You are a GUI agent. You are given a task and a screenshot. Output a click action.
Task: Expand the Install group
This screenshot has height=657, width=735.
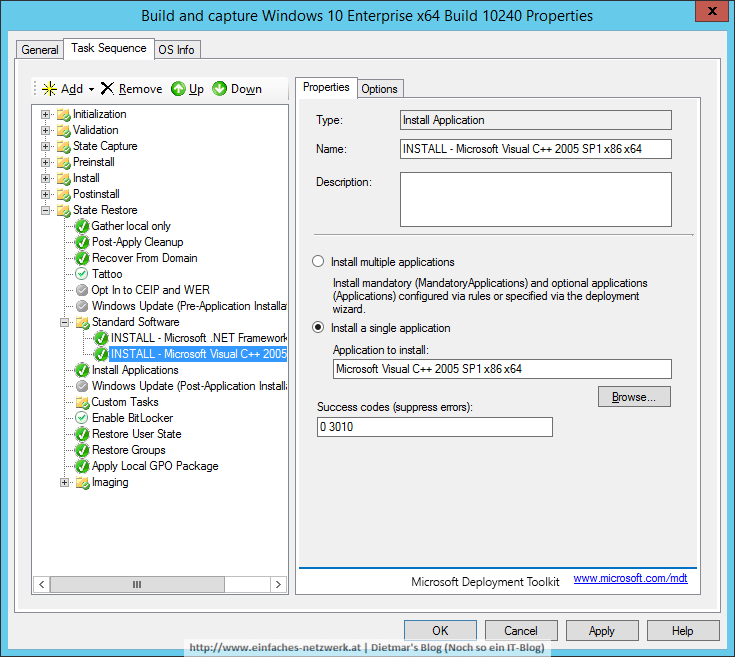tap(45, 178)
